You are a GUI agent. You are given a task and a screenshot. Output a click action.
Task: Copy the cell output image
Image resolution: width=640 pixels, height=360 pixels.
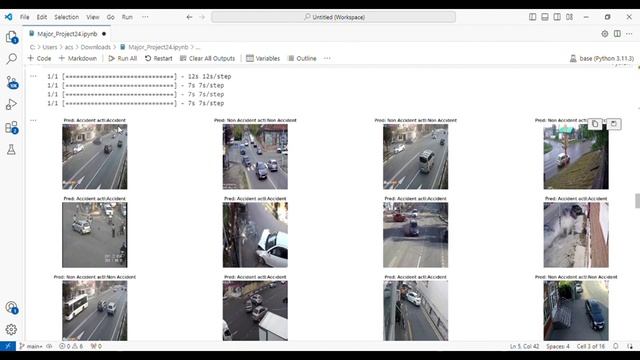(x=595, y=124)
